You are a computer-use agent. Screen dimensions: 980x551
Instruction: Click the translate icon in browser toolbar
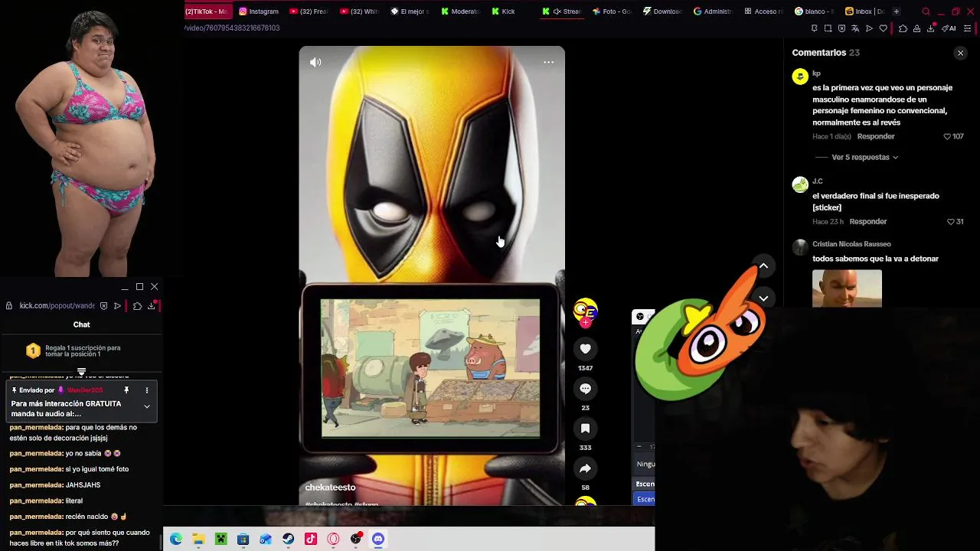(855, 28)
